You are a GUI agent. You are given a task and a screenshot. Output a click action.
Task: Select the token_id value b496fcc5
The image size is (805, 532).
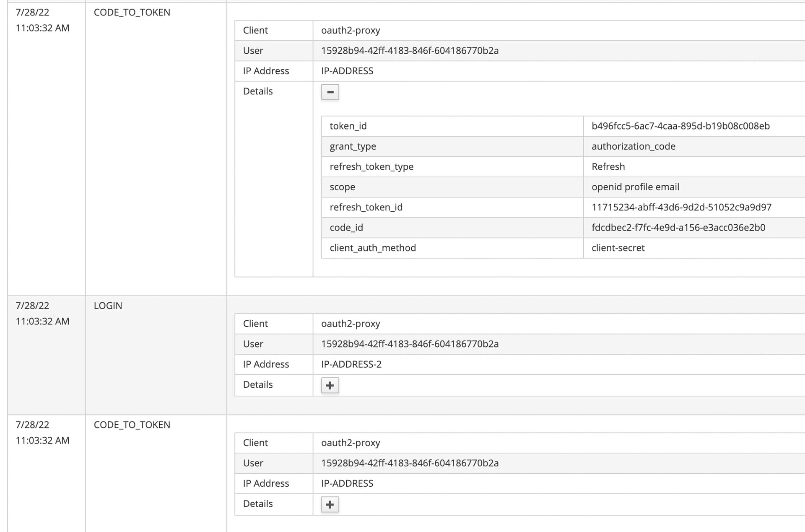point(681,126)
